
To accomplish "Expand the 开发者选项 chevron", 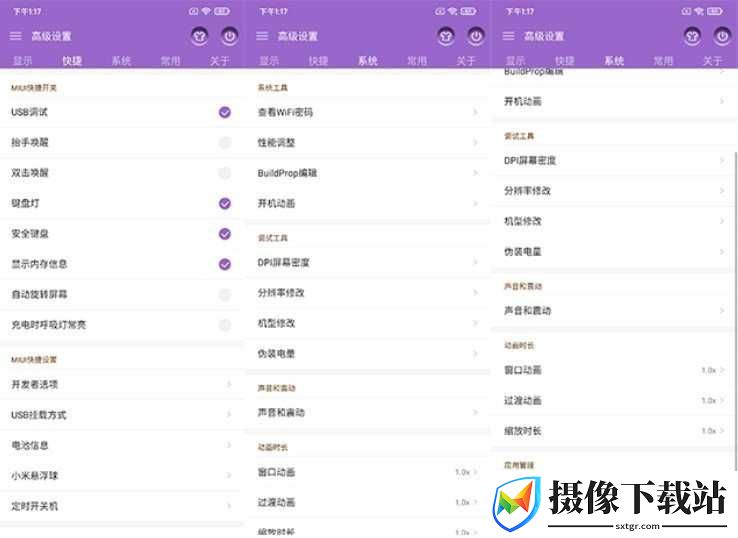I will pyautogui.click(x=229, y=384).
